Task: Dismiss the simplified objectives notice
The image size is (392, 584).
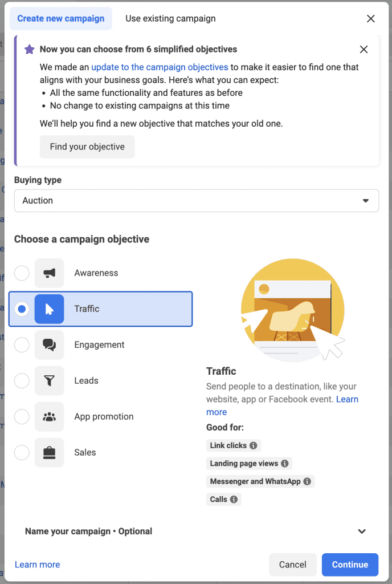Action: coord(364,49)
